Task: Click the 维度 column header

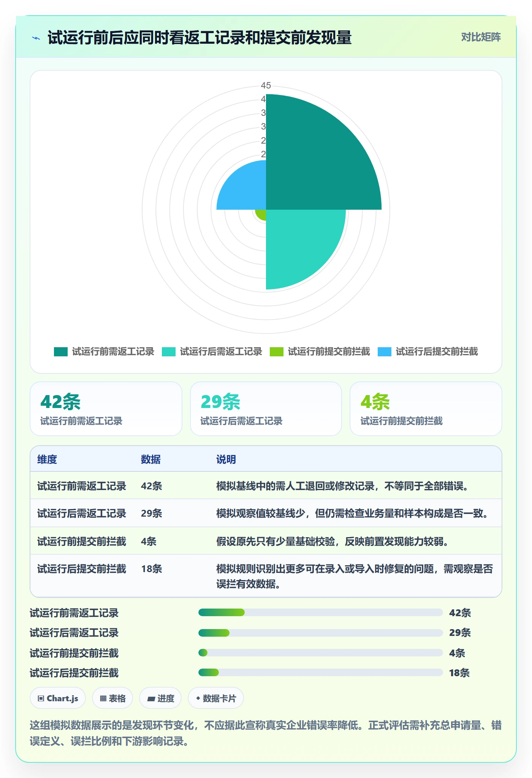Action: tap(47, 459)
